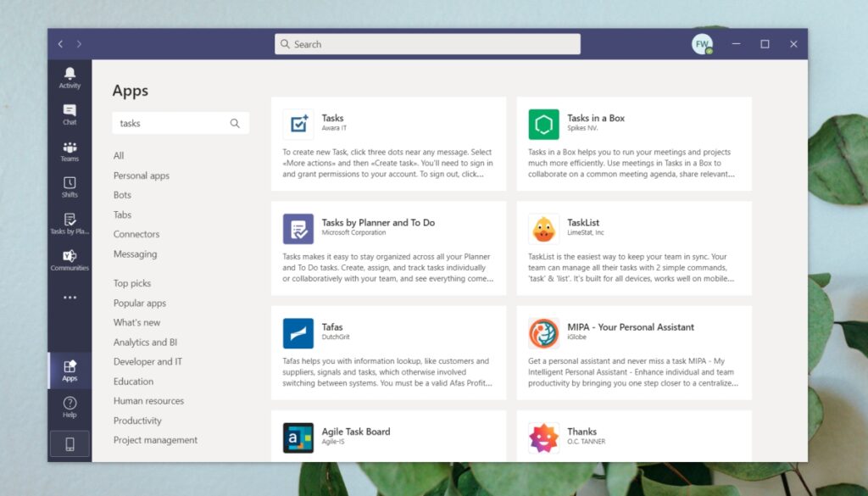Open the Education category
This screenshot has height=496, width=868.
(x=133, y=381)
